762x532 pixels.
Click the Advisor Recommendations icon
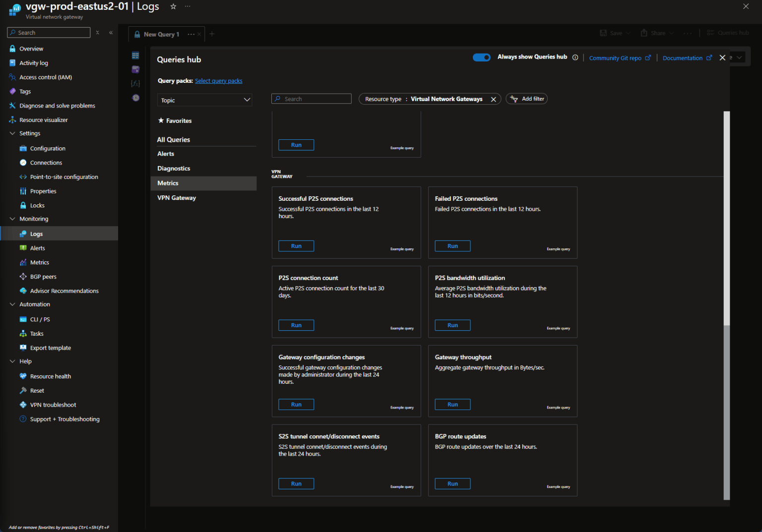coord(23,291)
